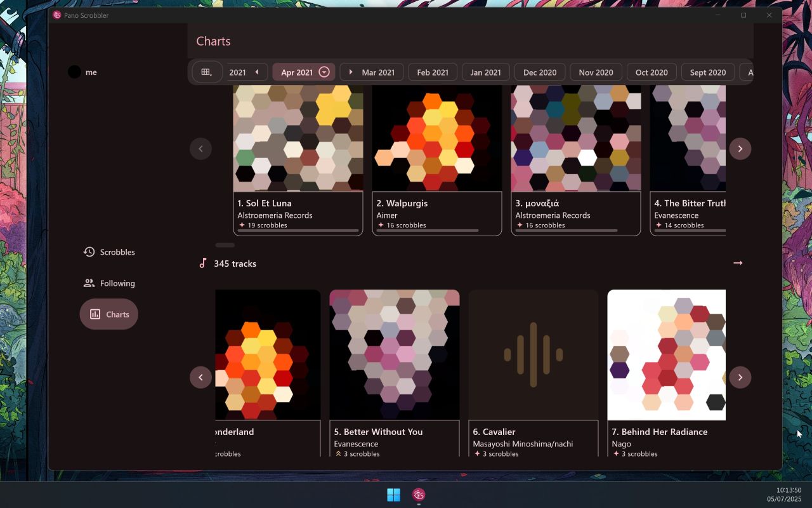Open the calendar grid period picker
Viewport: 812px width, 508px height.
pyautogui.click(x=207, y=72)
